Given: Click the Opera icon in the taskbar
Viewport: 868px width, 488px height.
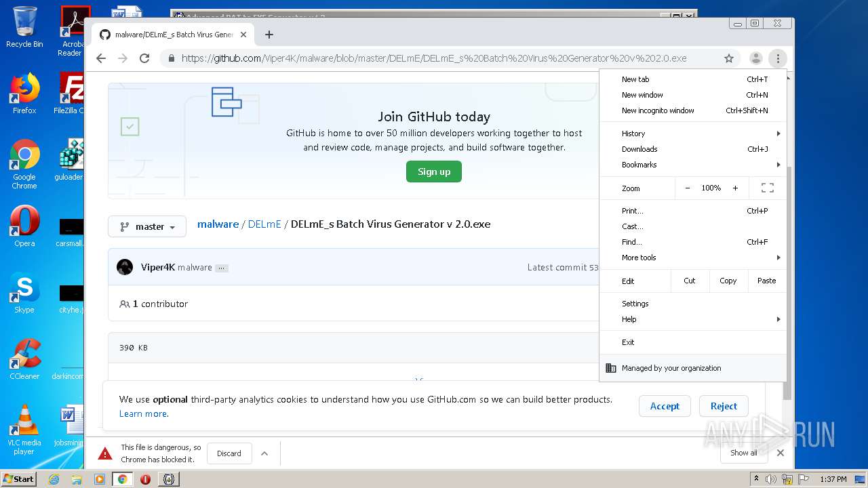Looking at the screenshot, I should point(145,479).
